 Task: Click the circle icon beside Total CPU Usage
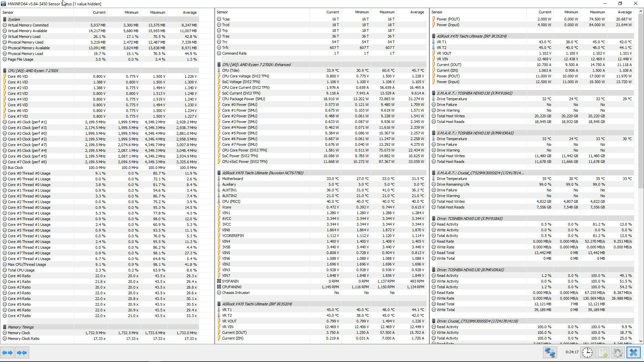[x=5, y=270]
